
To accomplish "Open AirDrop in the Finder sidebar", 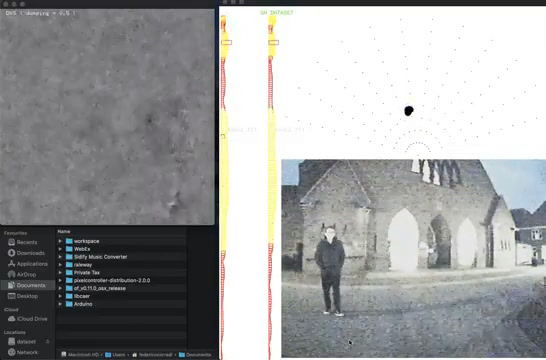I will [22, 274].
